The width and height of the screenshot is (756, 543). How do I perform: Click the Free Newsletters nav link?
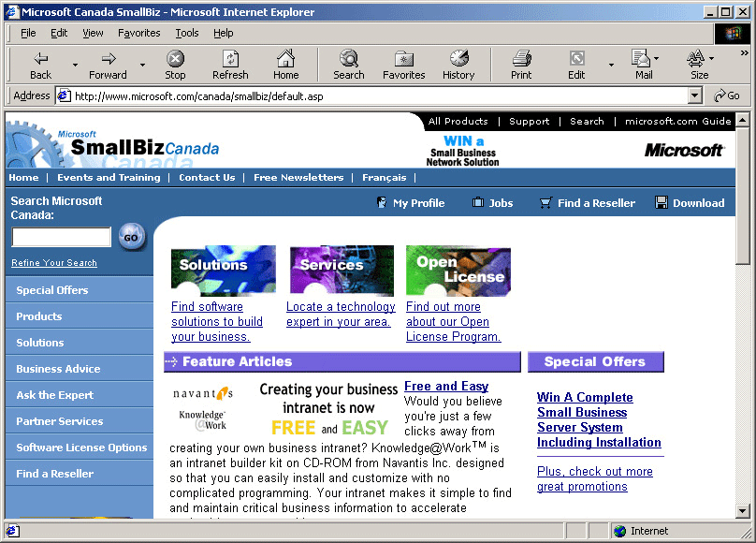[298, 178]
